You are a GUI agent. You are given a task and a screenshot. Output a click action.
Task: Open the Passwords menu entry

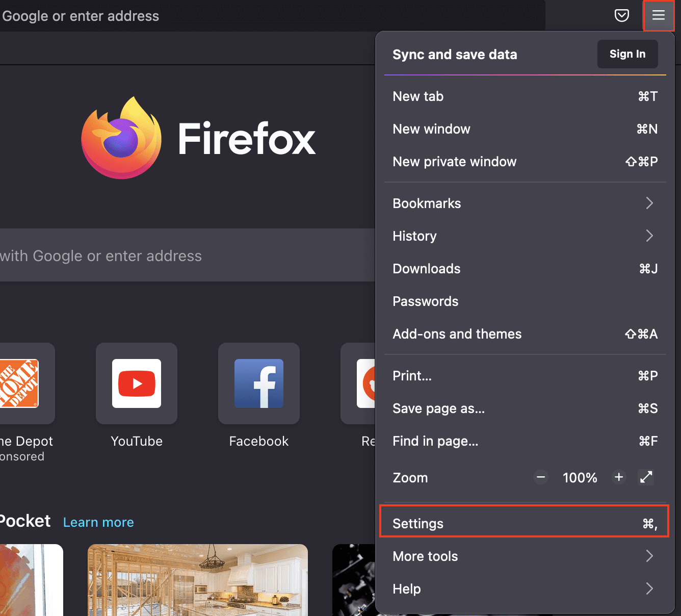[524, 301]
